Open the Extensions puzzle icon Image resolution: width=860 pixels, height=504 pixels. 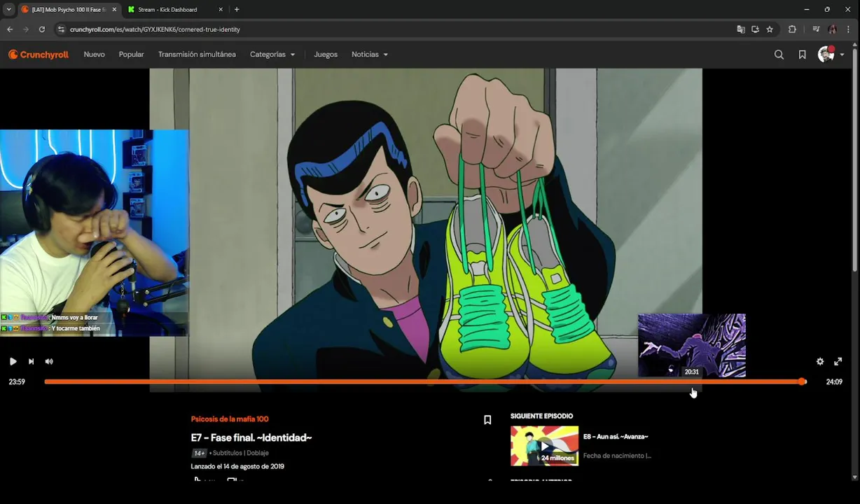pos(793,29)
